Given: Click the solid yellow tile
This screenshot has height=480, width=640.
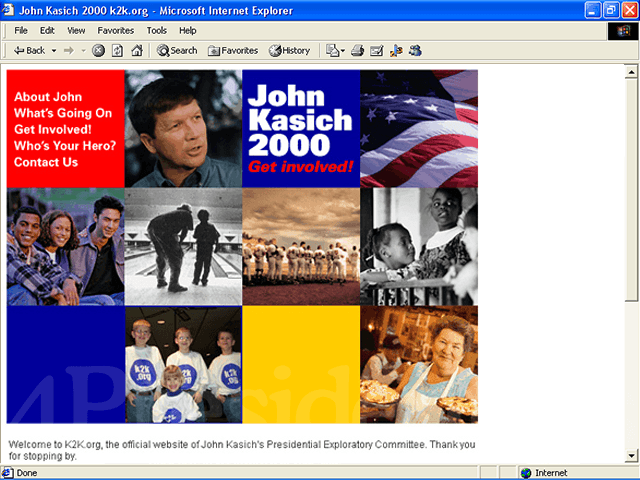Looking at the screenshot, I should coord(301,364).
